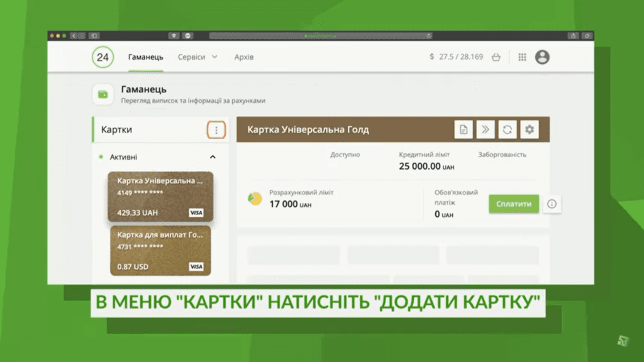Click the 0.87 USD card balance
This screenshot has height=362, width=644.
(x=133, y=266)
